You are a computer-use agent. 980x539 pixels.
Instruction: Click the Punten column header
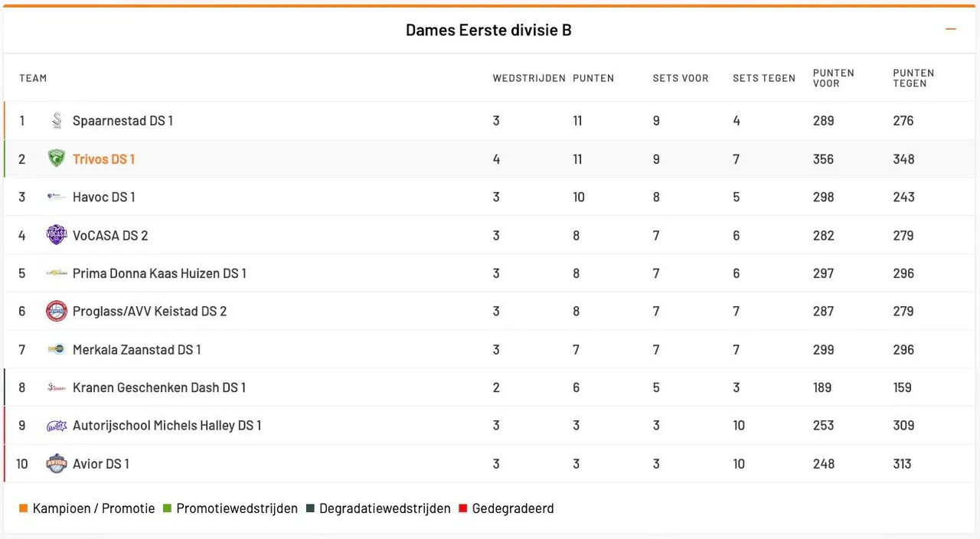click(x=593, y=78)
